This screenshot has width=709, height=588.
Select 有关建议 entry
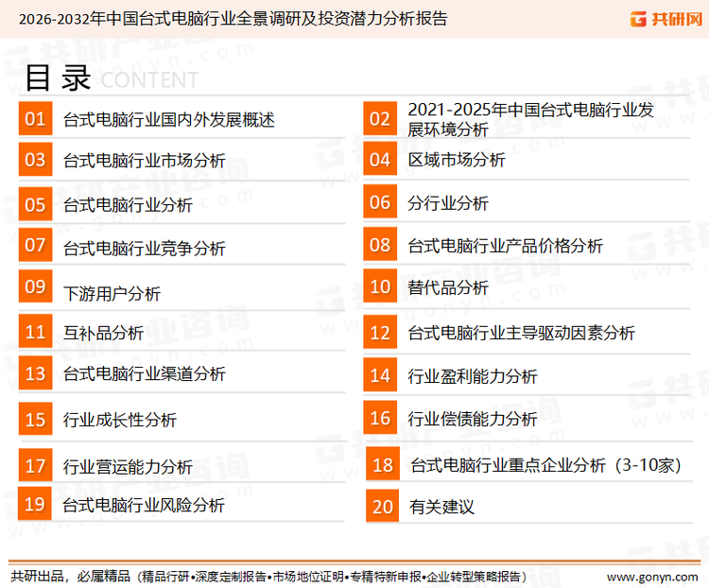(x=441, y=508)
